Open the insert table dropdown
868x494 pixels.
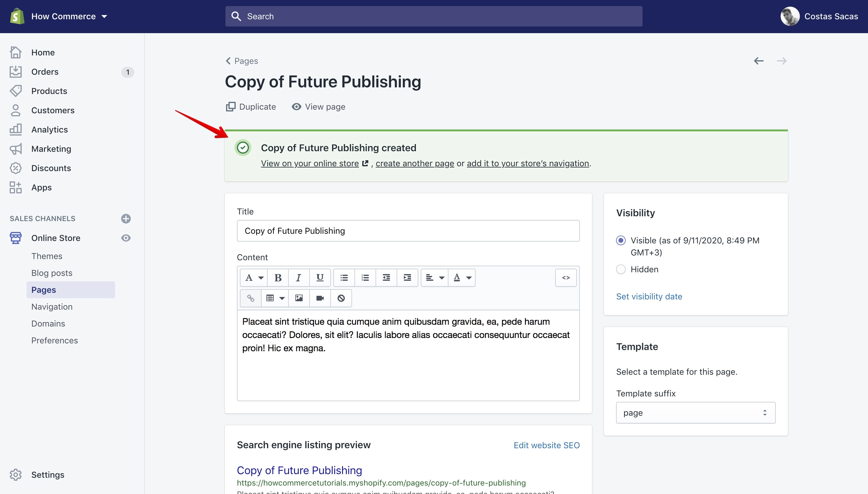point(275,298)
